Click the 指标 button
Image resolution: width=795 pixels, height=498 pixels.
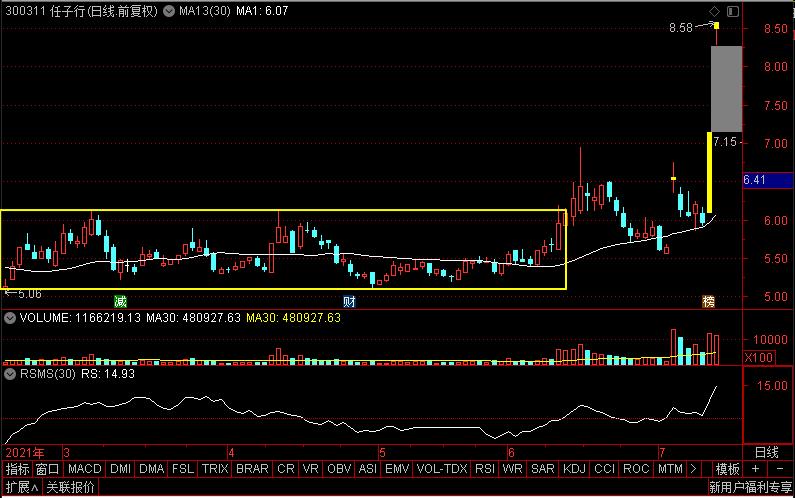pos(17,469)
